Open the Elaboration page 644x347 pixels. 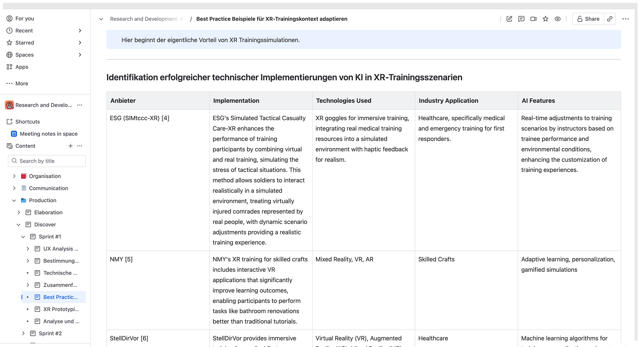[x=48, y=212]
